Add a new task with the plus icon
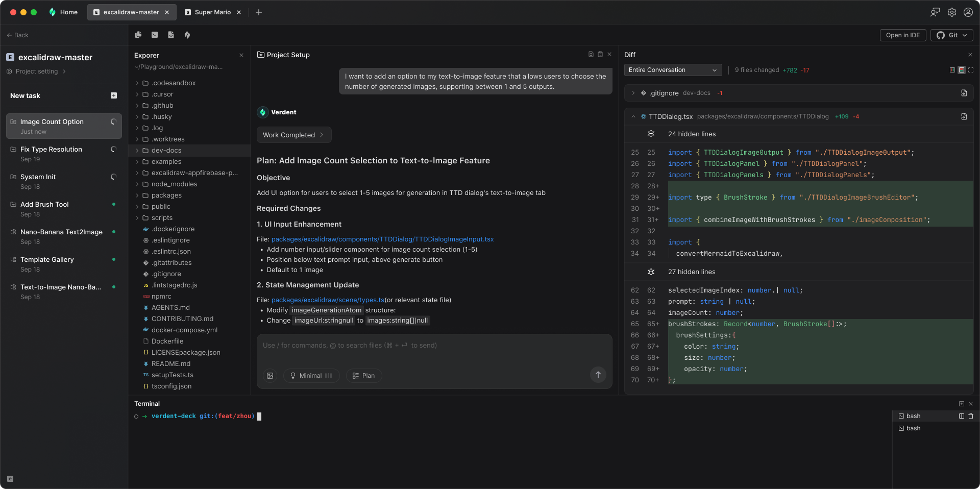 click(114, 95)
